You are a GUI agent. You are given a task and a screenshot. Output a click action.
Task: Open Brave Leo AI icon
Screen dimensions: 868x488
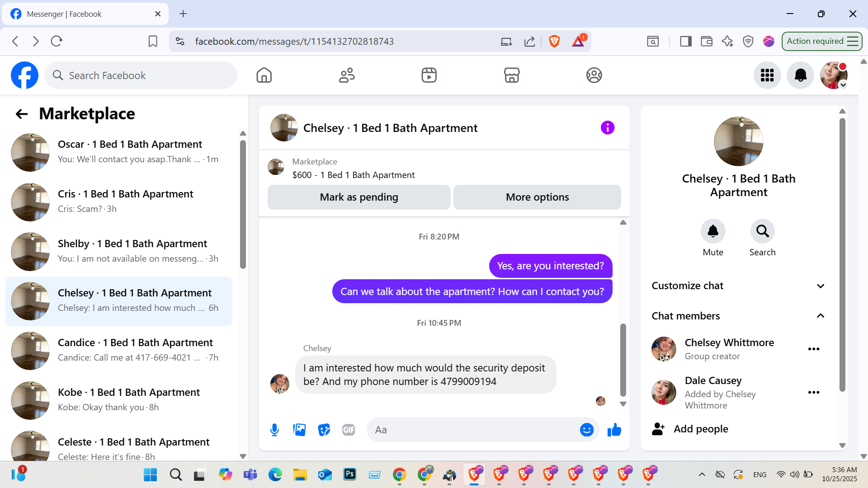pos(727,41)
